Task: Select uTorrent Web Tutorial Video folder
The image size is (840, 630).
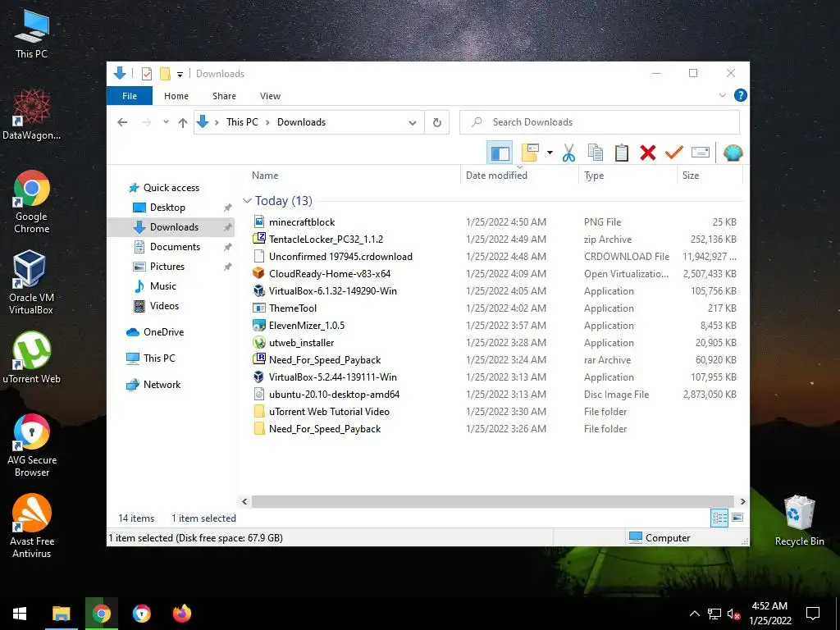Action: pyautogui.click(x=329, y=412)
